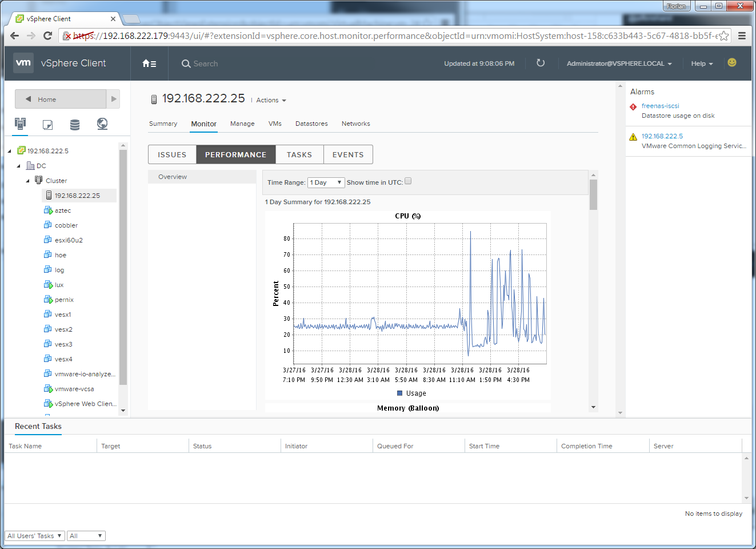The height and width of the screenshot is (549, 756).
Task: Open the freenas-iscsi alarm link
Action: click(x=660, y=106)
